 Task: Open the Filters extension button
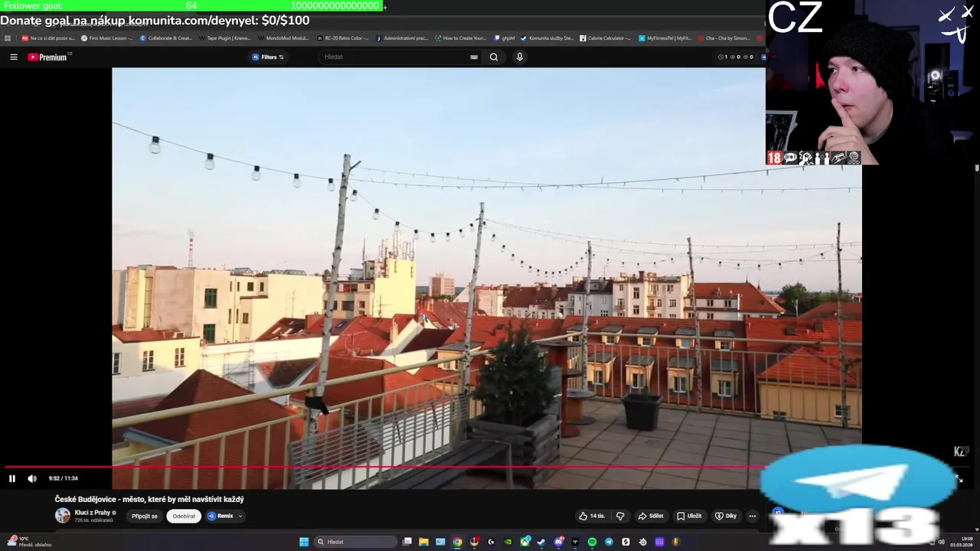(268, 57)
